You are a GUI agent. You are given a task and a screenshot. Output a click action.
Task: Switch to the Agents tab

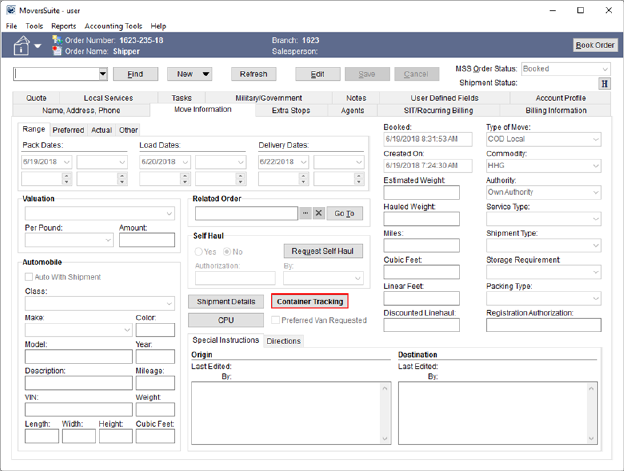coord(353,110)
